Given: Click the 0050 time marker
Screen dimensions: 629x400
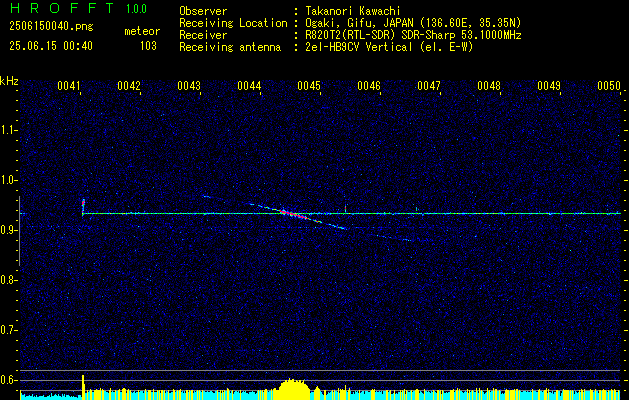Looking at the screenshot, I should [609, 85].
